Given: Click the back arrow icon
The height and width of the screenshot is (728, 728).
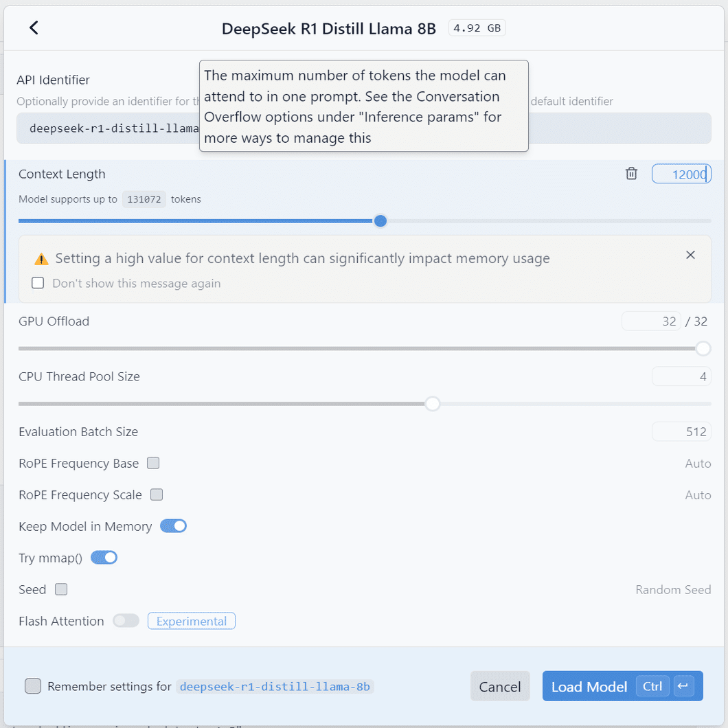Looking at the screenshot, I should click(x=34, y=27).
